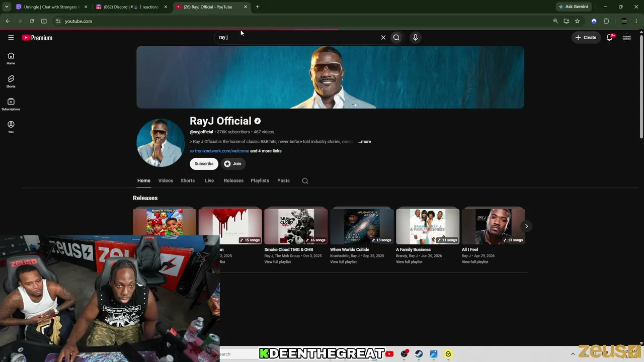
Task: Go to YouTube Premium home logo
Action: (37, 38)
